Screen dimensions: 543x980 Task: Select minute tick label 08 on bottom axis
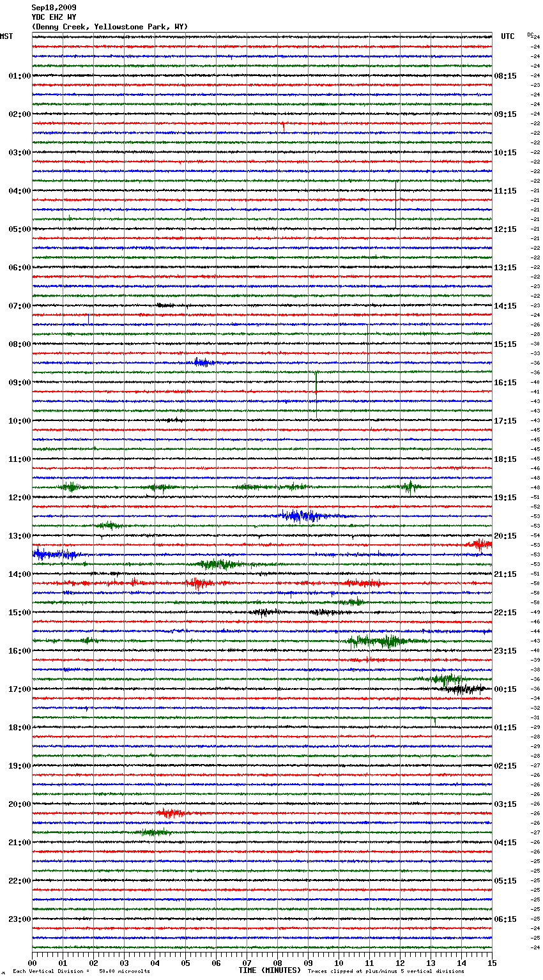click(x=278, y=963)
